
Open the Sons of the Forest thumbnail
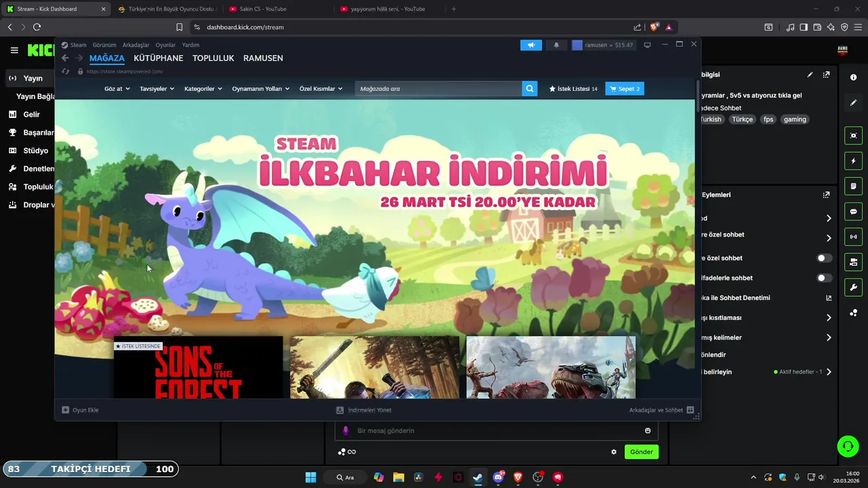pos(198,367)
